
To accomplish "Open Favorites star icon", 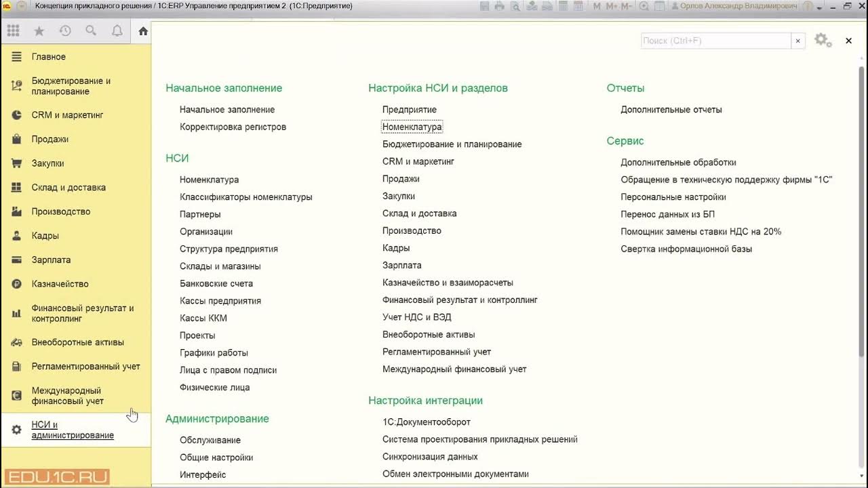I will (39, 30).
